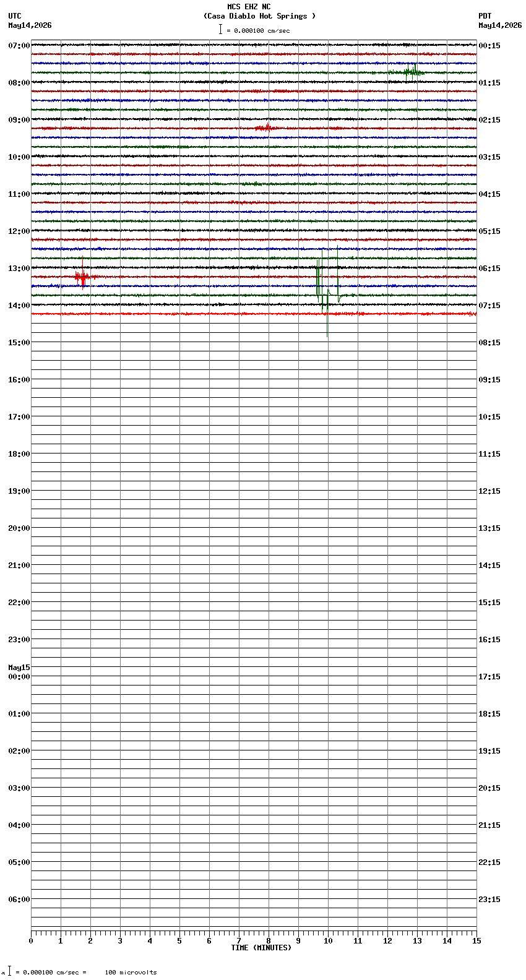Click the '21:00' UTC time label
The height and width of the screenshot is (980, 526).
(19, 565)
